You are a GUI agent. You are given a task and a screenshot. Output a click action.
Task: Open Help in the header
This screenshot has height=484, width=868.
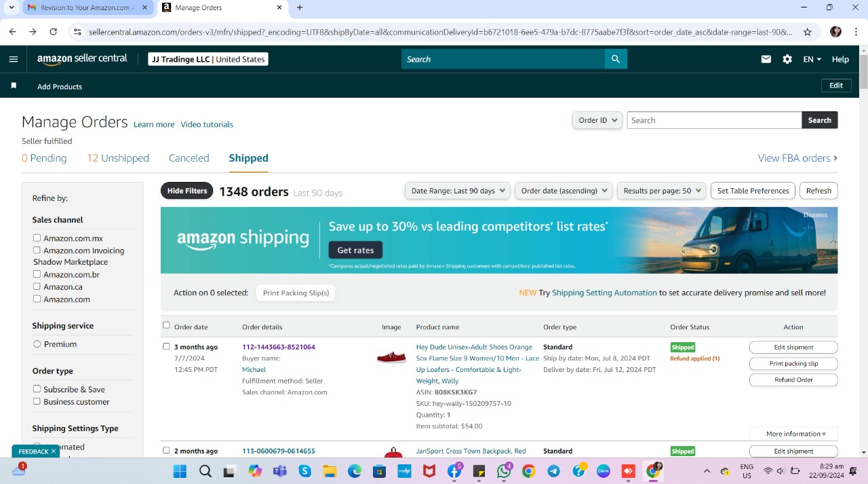[x=840, y=59]
